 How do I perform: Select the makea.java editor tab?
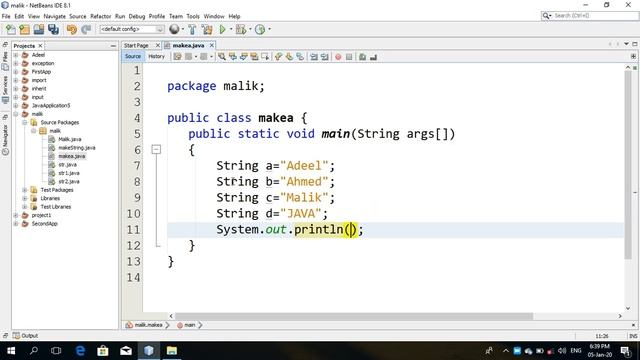[188, 45]
